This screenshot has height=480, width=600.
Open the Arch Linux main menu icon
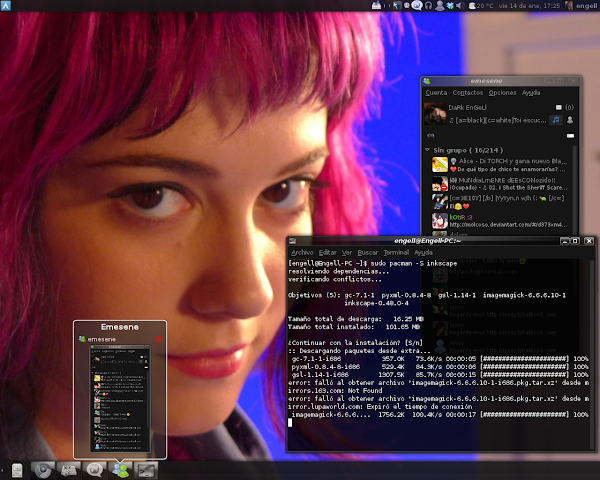(6, 5)
